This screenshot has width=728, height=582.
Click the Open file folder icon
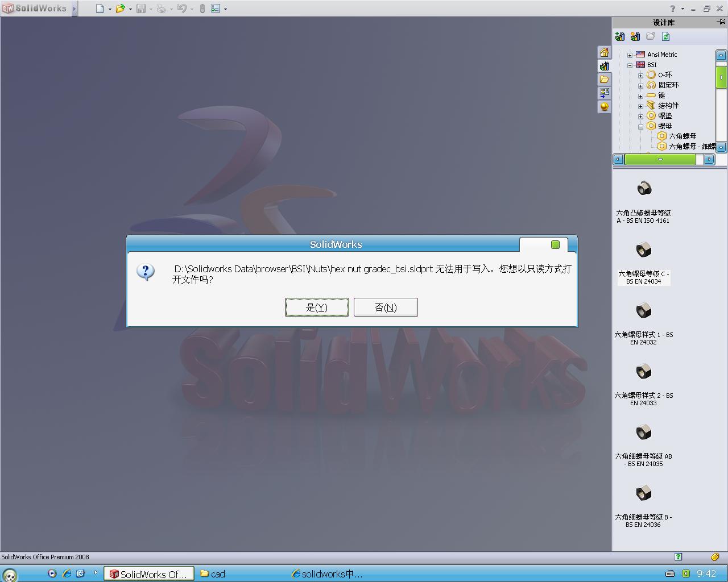pyautogui.click(x=120, y=9)
